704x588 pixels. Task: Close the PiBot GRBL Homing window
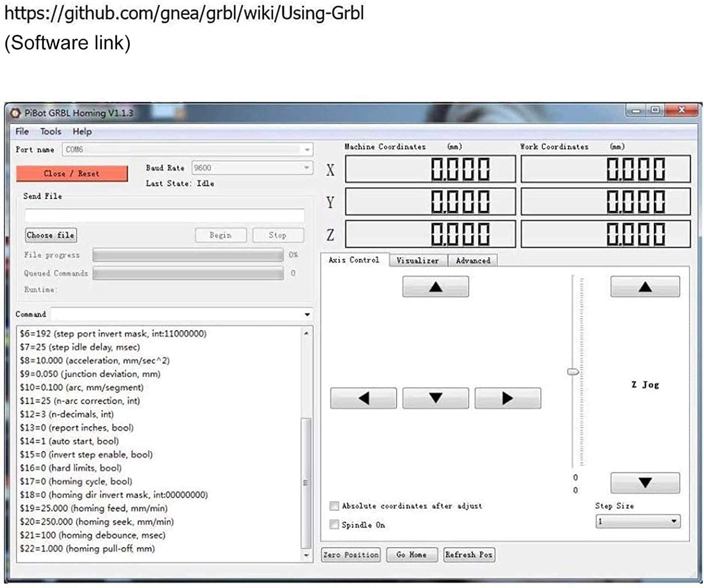(x=681, y=111)
